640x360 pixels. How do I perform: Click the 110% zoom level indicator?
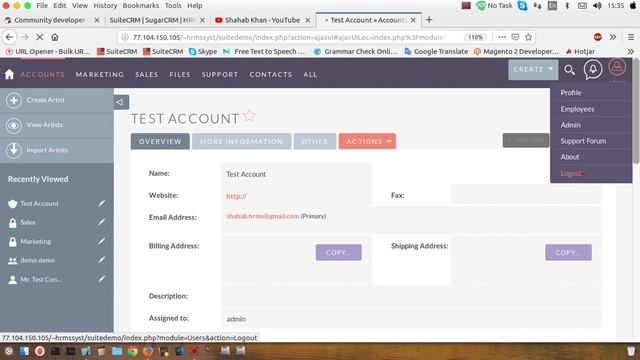(x=475, y=37)
